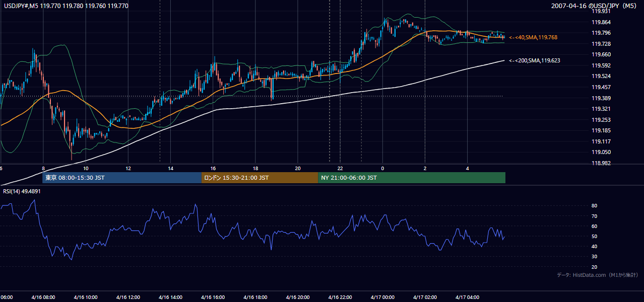The height and width of the screenshot is (302, 644).
Task: Select the ロンドン 15:30-21:00 JST session bar
Action: tap(260, 178)
